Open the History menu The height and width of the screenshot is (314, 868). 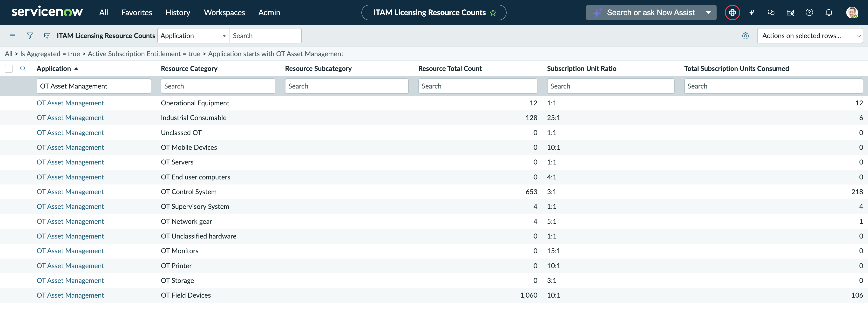(x=177, y=13)
